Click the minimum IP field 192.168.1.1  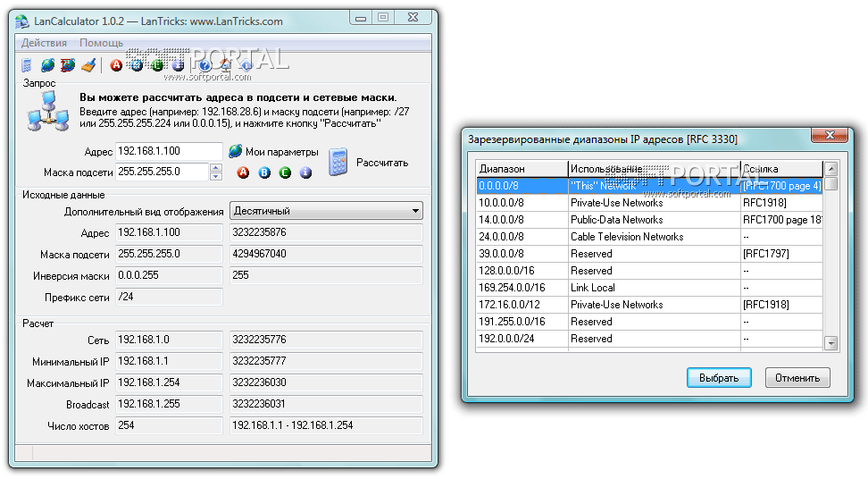pos(169,361)
